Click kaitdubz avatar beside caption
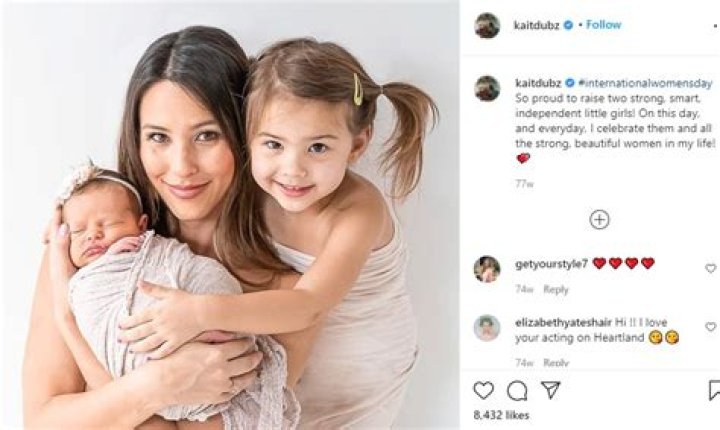The width and height of the screenshot is (720, 430). coord(487,88)
